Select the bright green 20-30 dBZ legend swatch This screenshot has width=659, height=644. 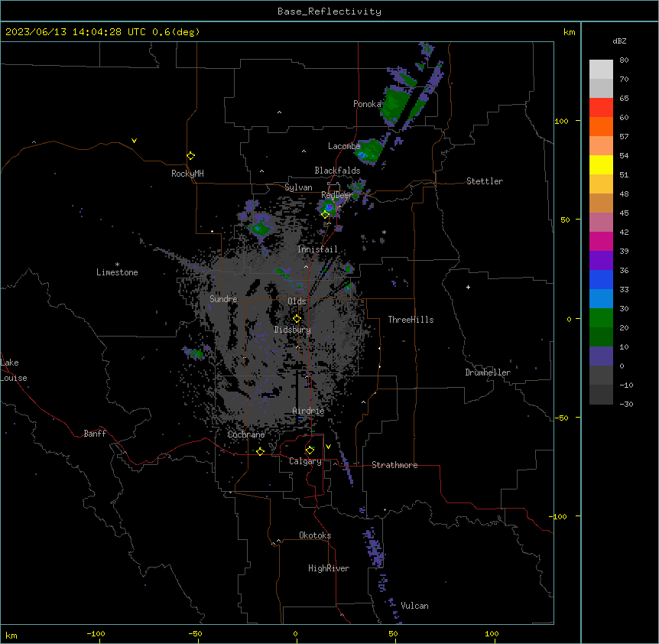[x=601, y=318]
